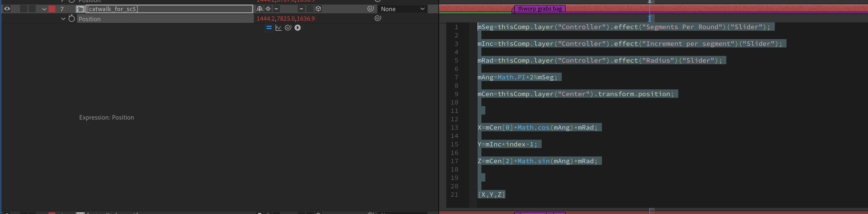Toggle solo box on catwalk_for_sc5 layer

[x=24, y=9]
